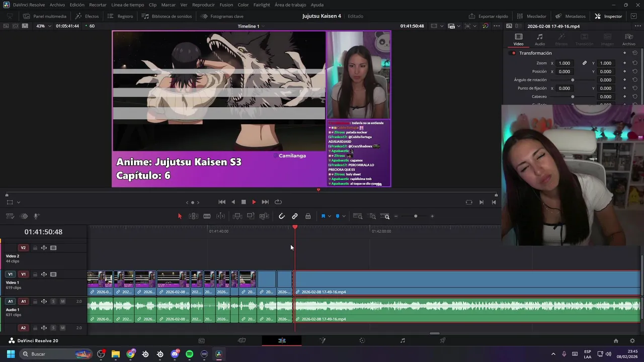Toggle auto track selector on Video 1
This screenshot has width=644, height=362.
(44, 275)
